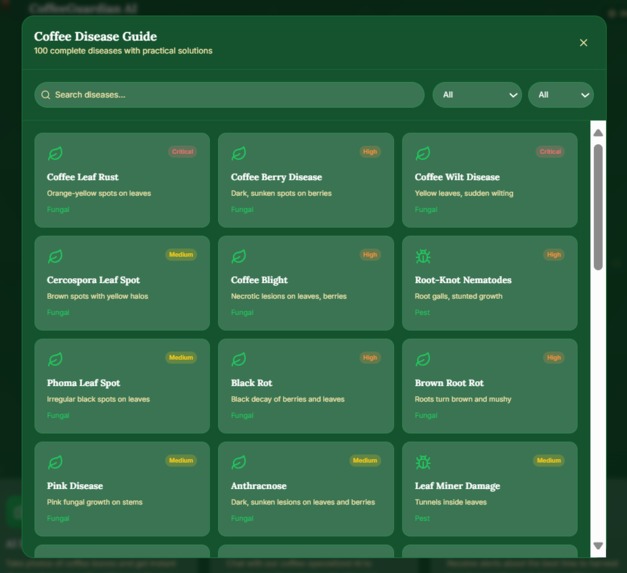The image size is (627, 573).
Task: Click the High badge on Root-Knot Nematodes
Action: click(554, 255)
